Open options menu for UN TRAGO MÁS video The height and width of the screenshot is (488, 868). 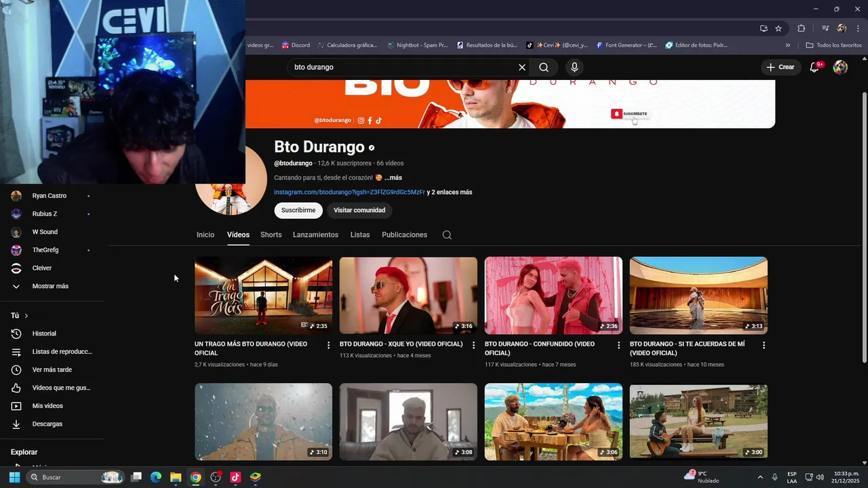[x=328, y=345]
